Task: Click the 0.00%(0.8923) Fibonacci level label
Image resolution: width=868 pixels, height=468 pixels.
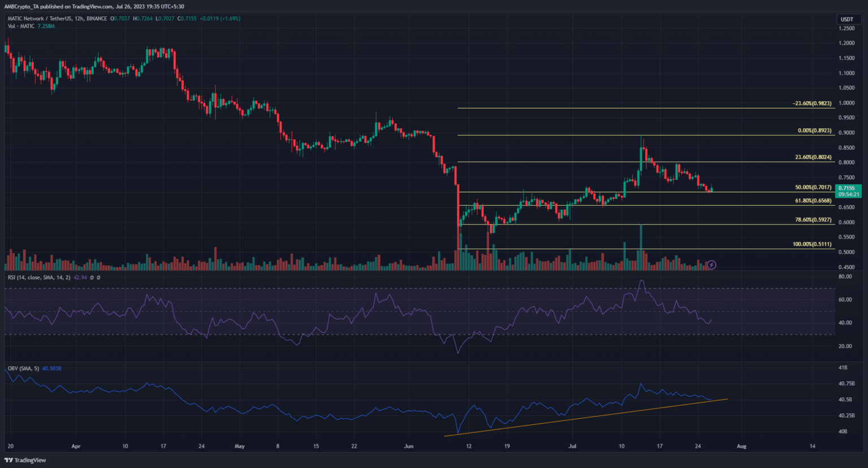Action: [x=814, y=131]
